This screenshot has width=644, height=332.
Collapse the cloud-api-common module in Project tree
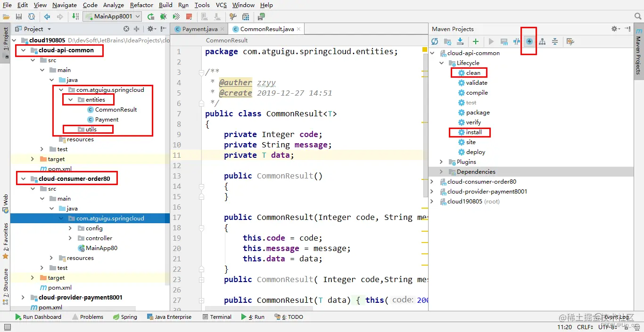pos(23,50)
